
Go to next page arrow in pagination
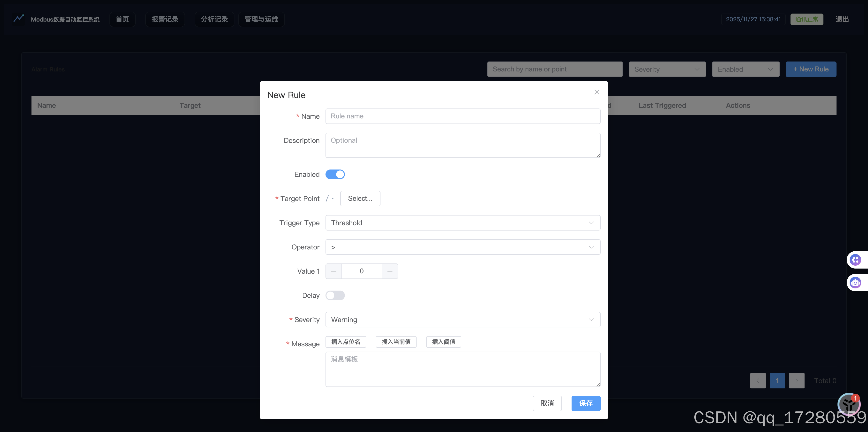point(797,380)
